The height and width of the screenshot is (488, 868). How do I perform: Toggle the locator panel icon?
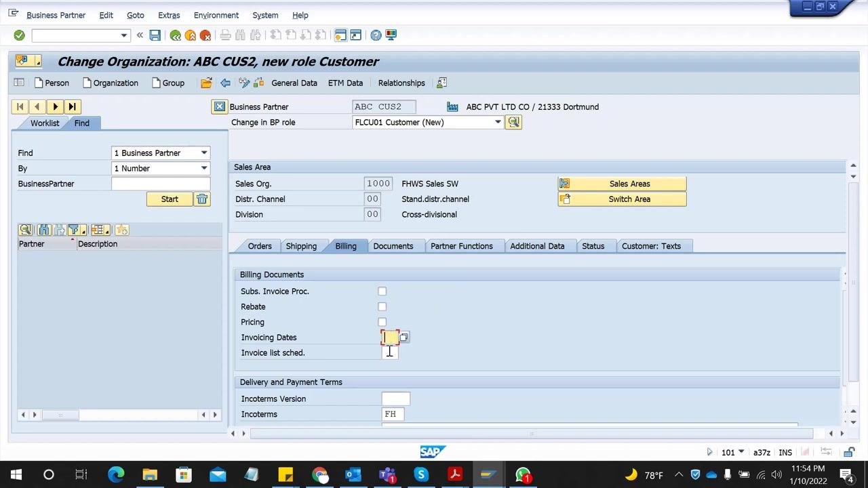point(19,83)
